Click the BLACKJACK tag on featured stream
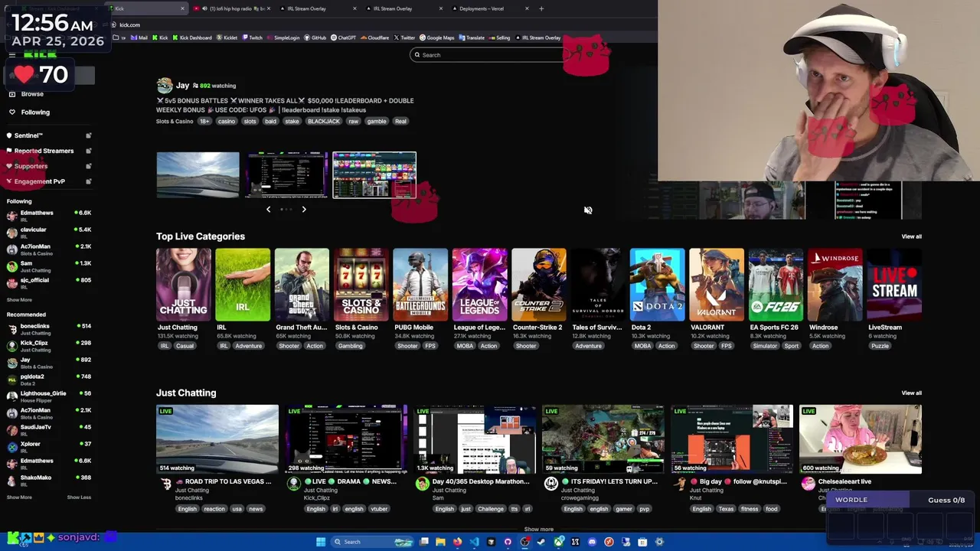 323,121
